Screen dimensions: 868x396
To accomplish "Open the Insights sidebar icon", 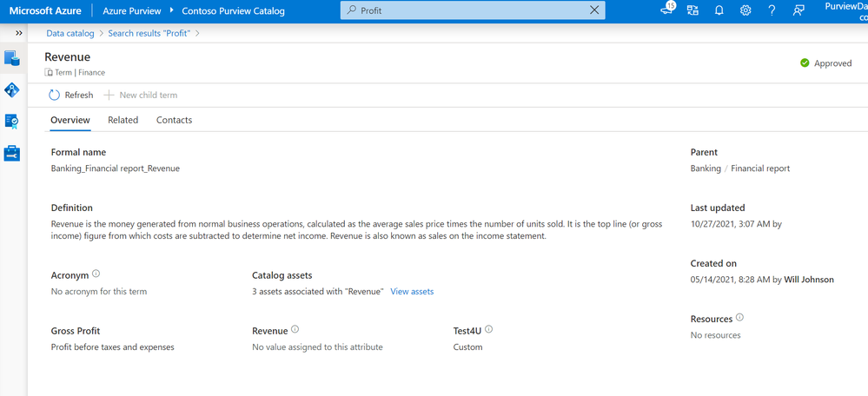I will tap(12, 121).
